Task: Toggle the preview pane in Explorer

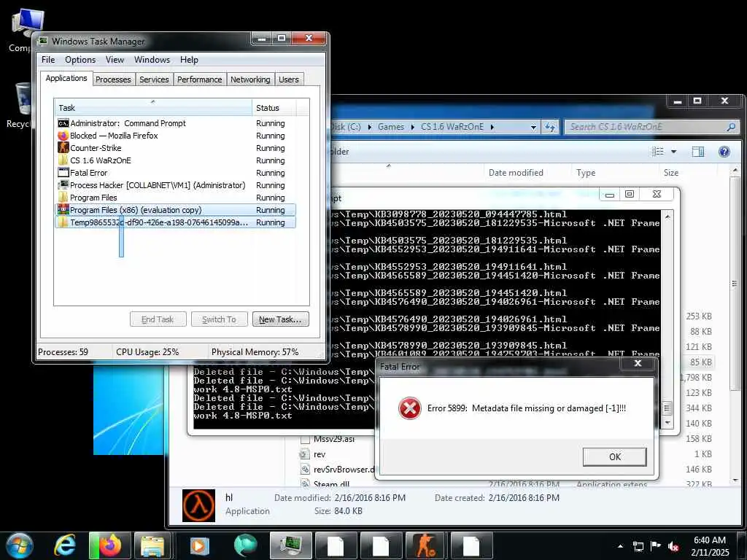Action: [698, 152]
